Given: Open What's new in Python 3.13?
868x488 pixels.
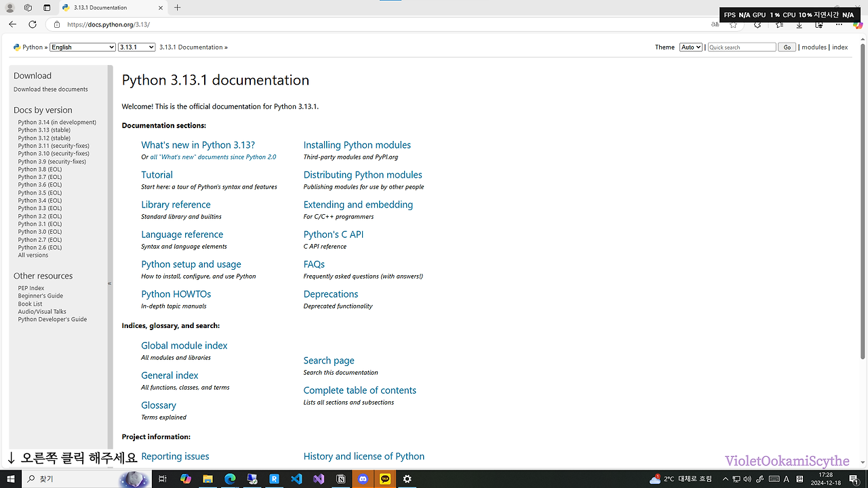Looking at the screenshot, I should pos(198,145).
